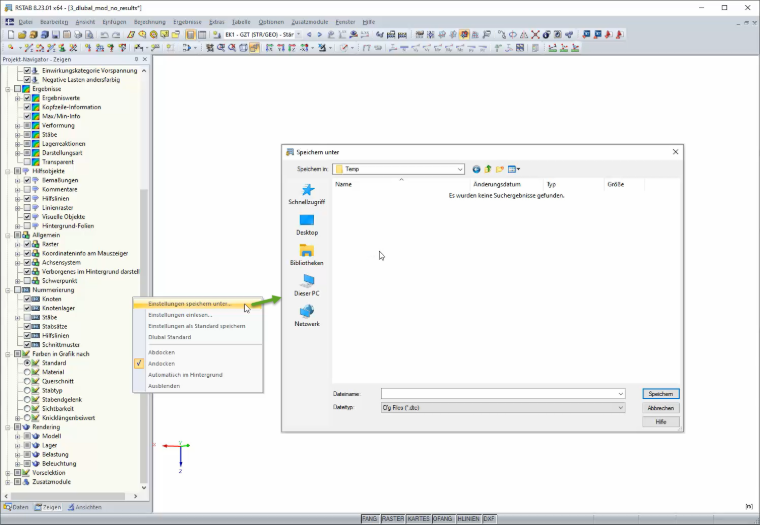Screen dimensions: 760x525
Task: Select Dieser PC in save dialog
Action: [x=307, y=286]
